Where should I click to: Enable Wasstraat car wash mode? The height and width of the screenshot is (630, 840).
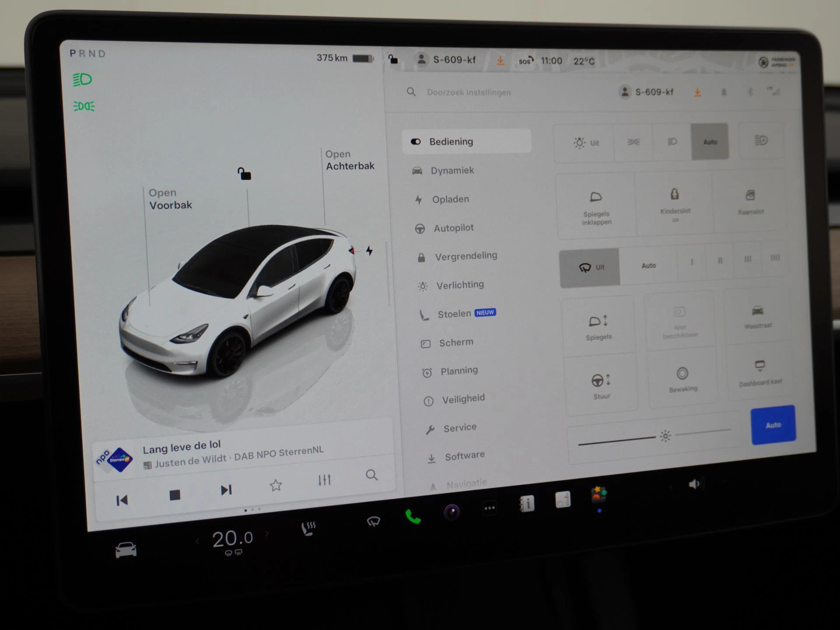[x=758, y=317]
